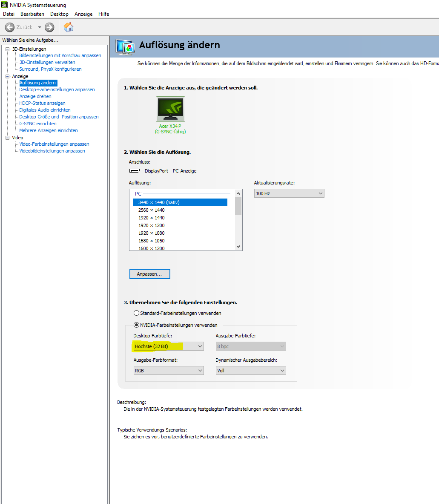Click the PC category header in resolution list
The width and height of the screenshot is (439, 504).
click(x=138, y=193)
